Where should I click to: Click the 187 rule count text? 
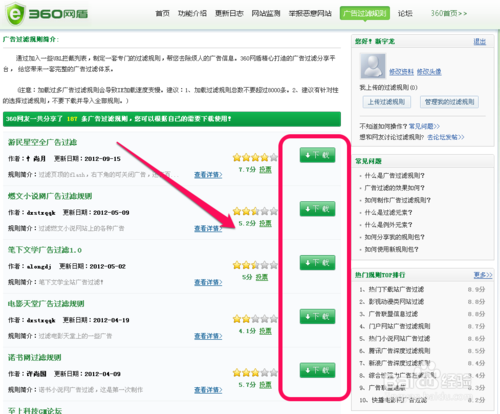tap(72, 119)
